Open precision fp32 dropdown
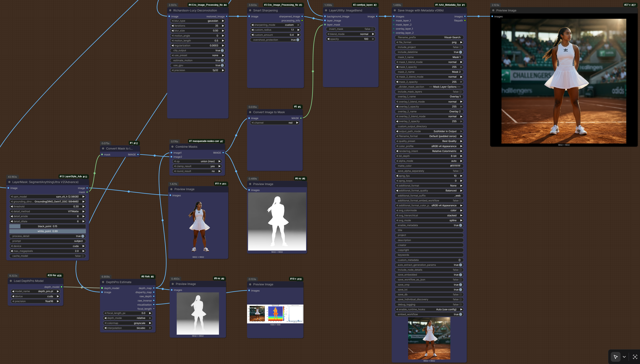The width and height of the screenshot is (640, 364). click(198, 70)
